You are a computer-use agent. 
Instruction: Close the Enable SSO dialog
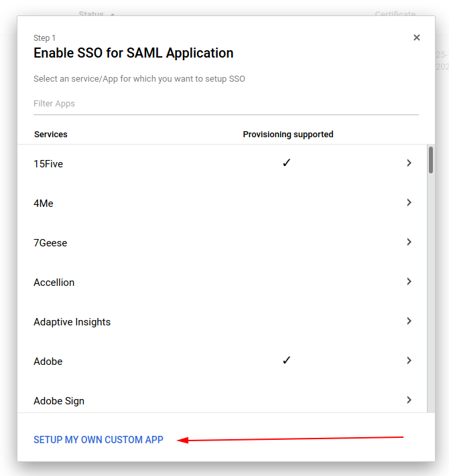[416, 37]
